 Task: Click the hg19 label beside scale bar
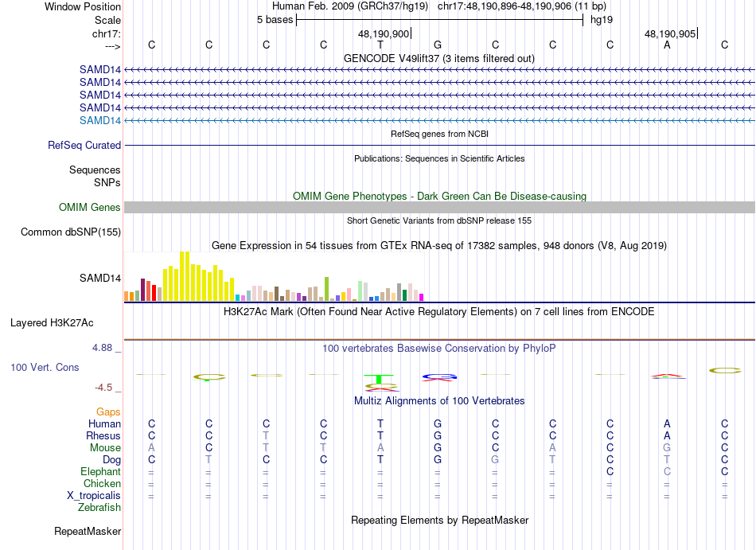(602, 20)
